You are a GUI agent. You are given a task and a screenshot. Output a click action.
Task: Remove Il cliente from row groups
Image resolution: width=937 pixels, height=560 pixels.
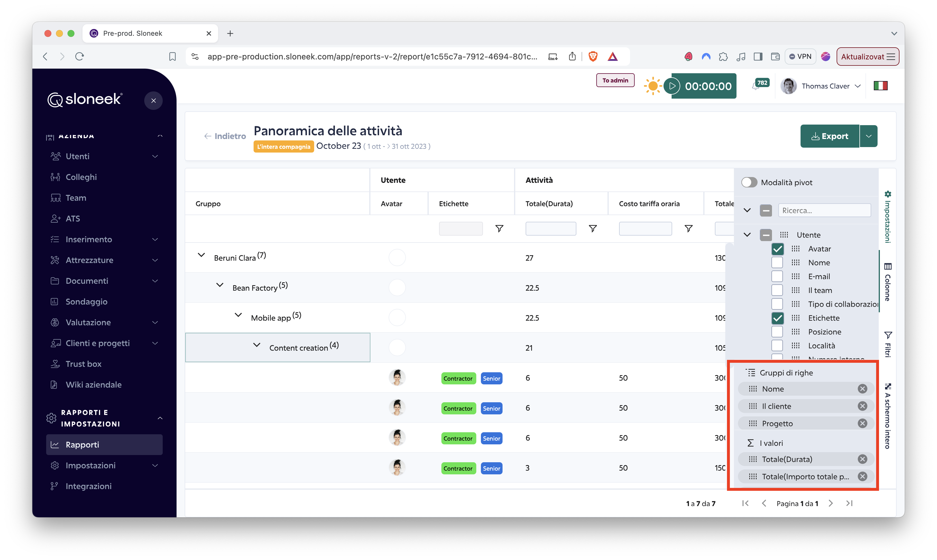862,406
